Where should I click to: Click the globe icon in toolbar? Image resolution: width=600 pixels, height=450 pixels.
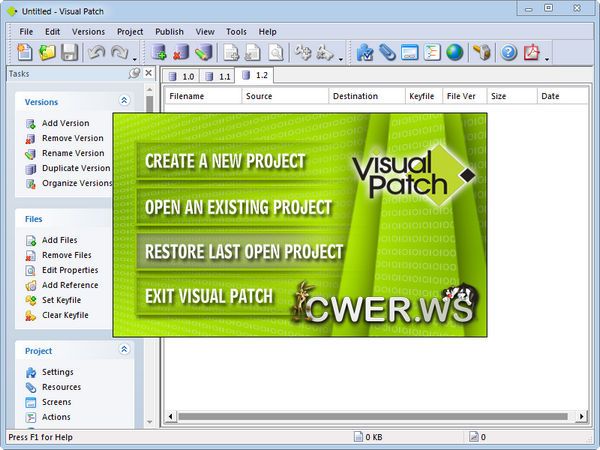click(455, 53)
